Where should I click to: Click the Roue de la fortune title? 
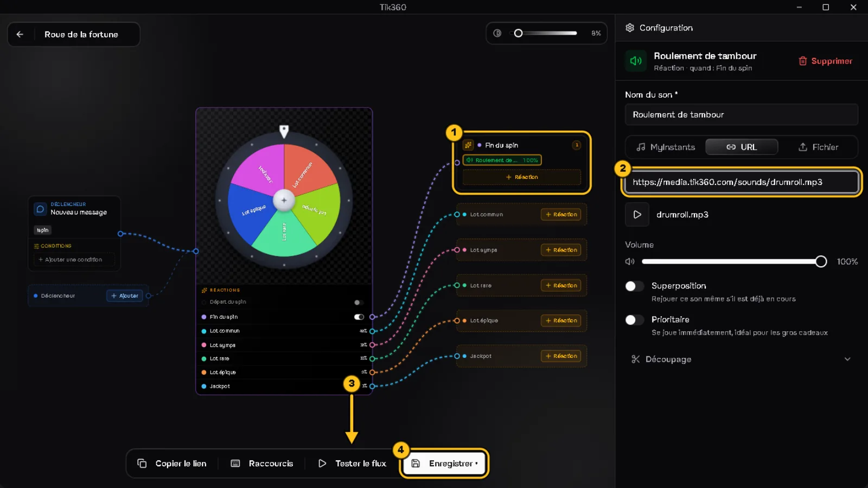(x=81, y=34)
